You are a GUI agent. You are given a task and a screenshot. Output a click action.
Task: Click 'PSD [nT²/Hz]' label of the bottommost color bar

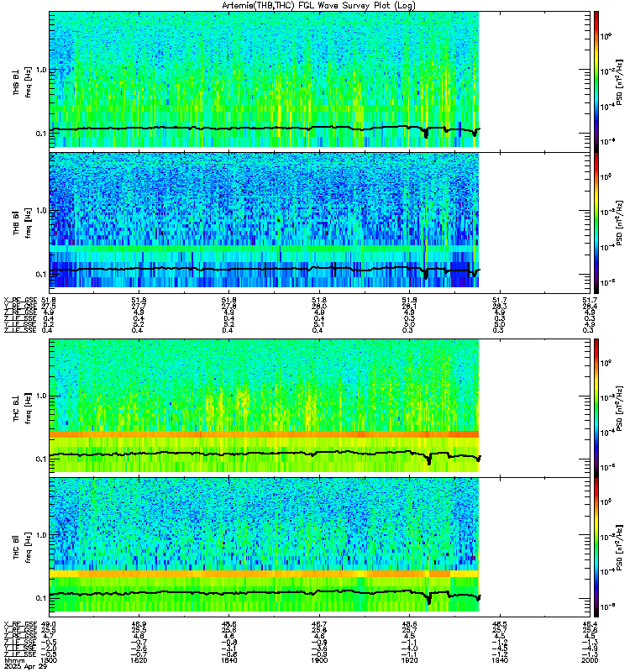[618, 548]
